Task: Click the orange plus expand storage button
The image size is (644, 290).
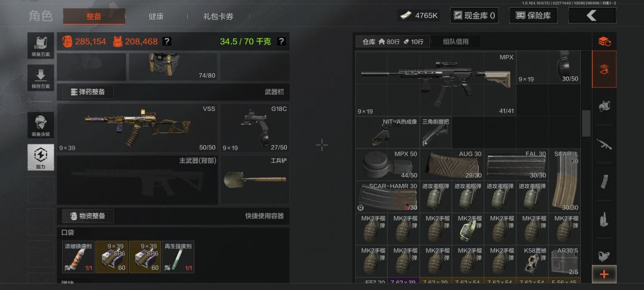Action: 603,274
